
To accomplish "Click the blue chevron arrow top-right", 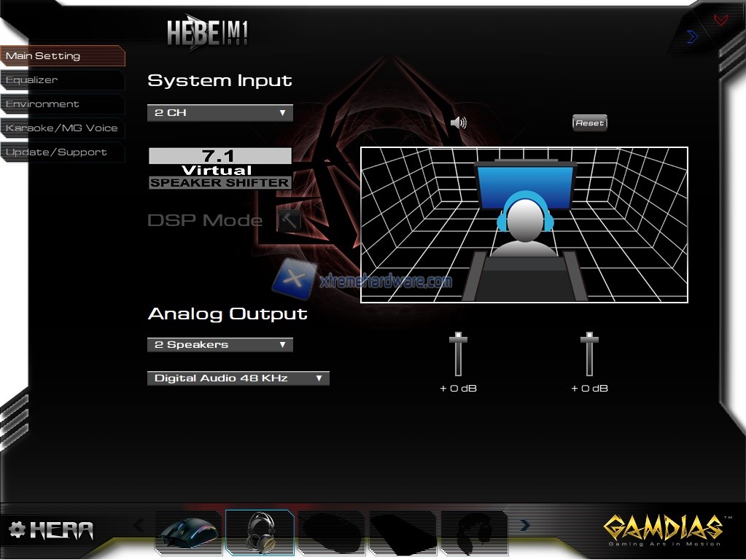I will click(x=692, y=36).
